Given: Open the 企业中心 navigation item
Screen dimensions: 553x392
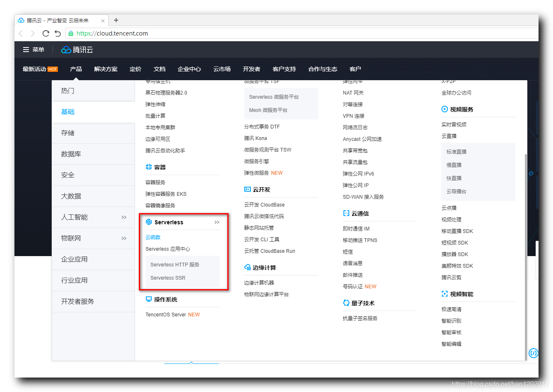Looking at the screenshot, I should click(189, 69).
